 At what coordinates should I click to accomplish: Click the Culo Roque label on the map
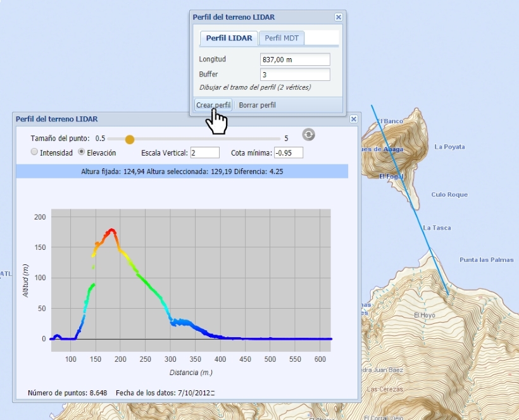click(x=449, y=195)
